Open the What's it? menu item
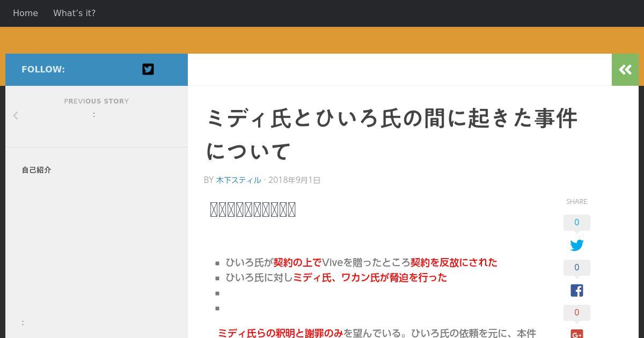The height and width of the screenshot is (338, 644). 74,13
